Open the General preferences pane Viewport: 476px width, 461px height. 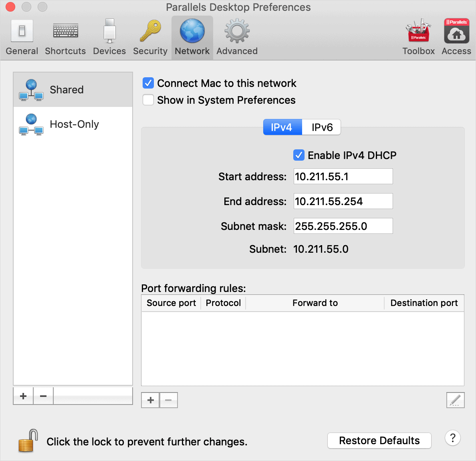point(22,36)
